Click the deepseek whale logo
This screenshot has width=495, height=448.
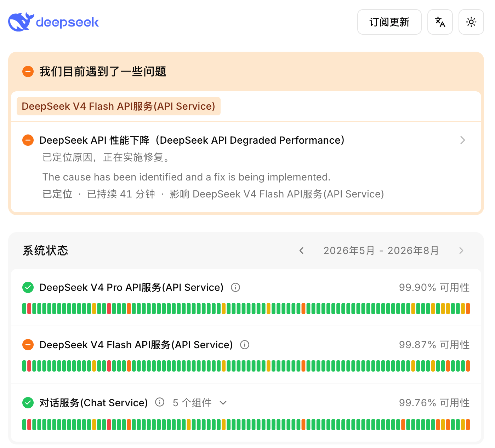(53, 22)
